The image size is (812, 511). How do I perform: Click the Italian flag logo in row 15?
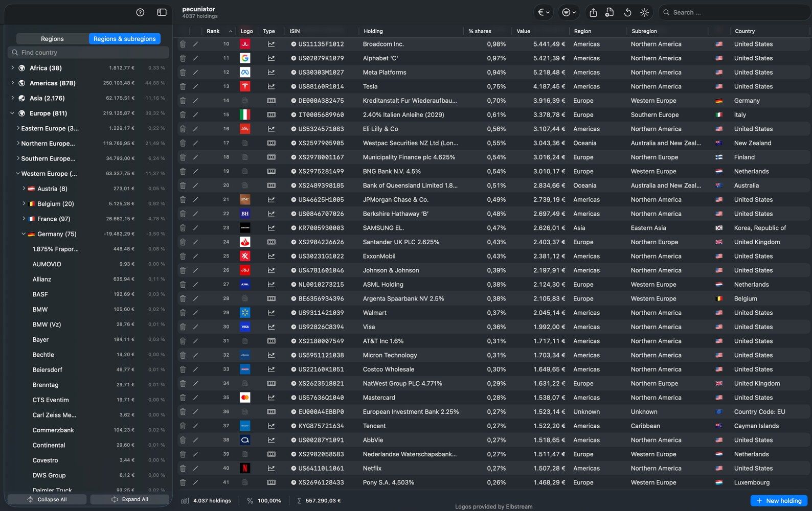245,115
